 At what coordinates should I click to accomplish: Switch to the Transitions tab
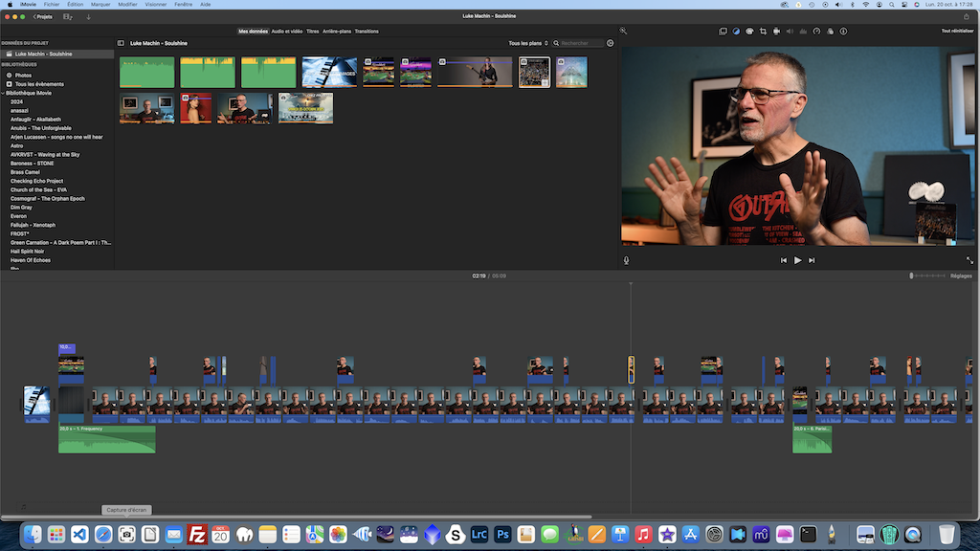click(367, 32)
